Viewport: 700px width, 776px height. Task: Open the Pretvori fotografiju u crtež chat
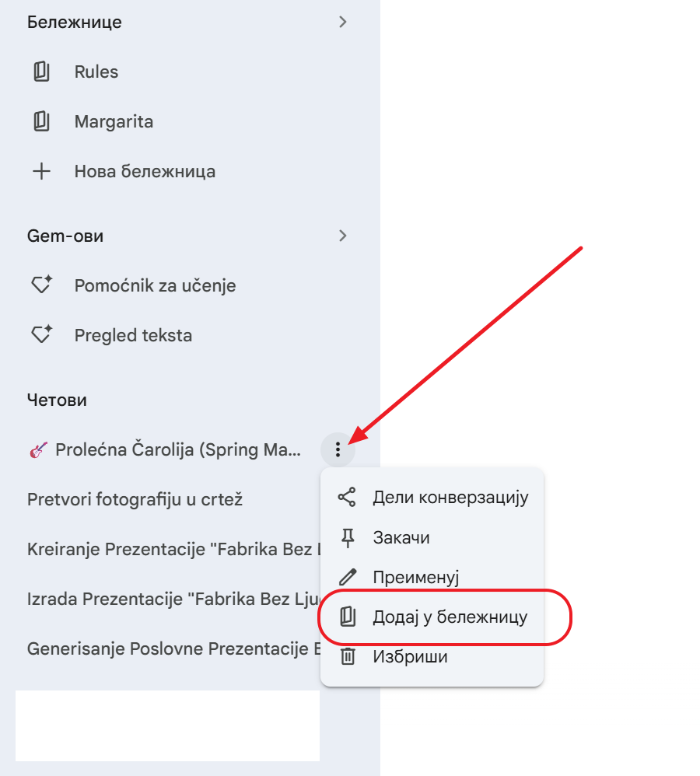point(135,499)
